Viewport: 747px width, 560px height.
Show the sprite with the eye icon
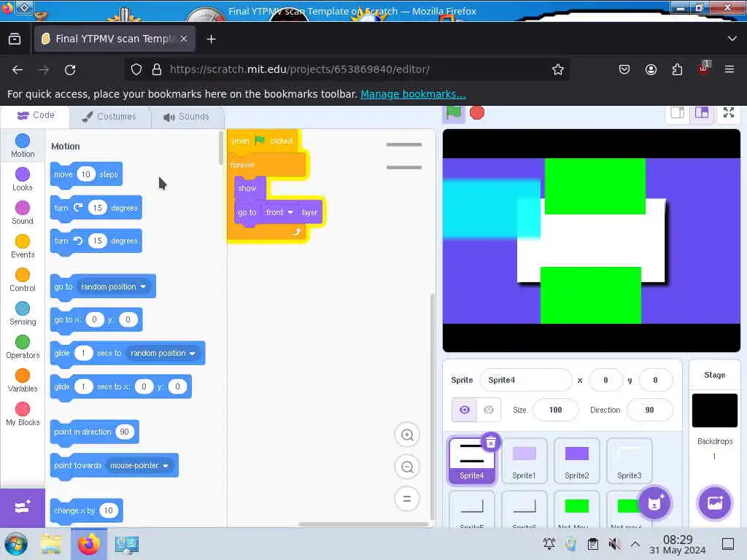465,410
